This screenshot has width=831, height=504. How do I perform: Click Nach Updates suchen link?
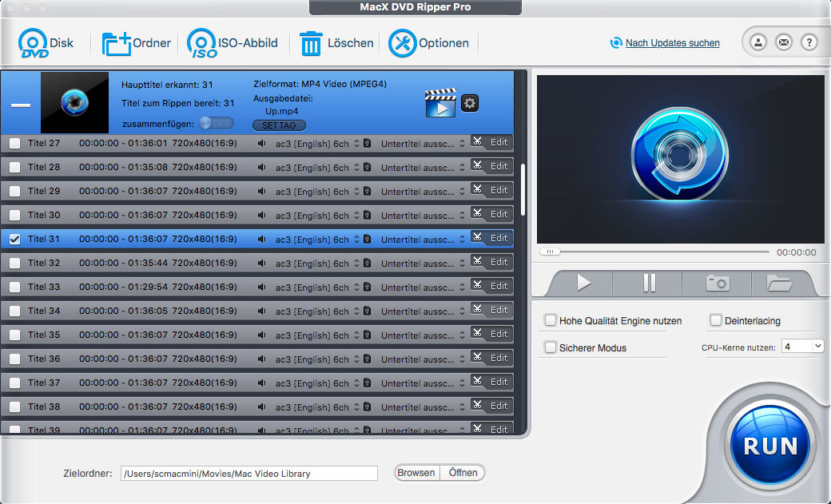point(672,43)
